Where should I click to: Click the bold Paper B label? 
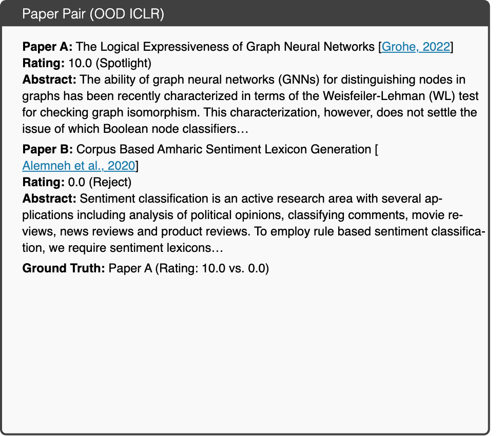click(x=48, y=149)
